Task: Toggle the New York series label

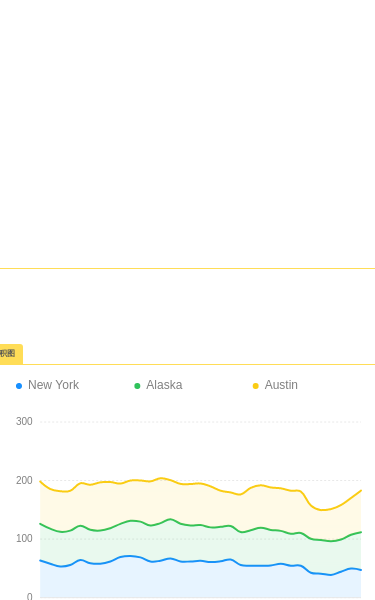Action: pyautogui.click(x=54, y=385)
